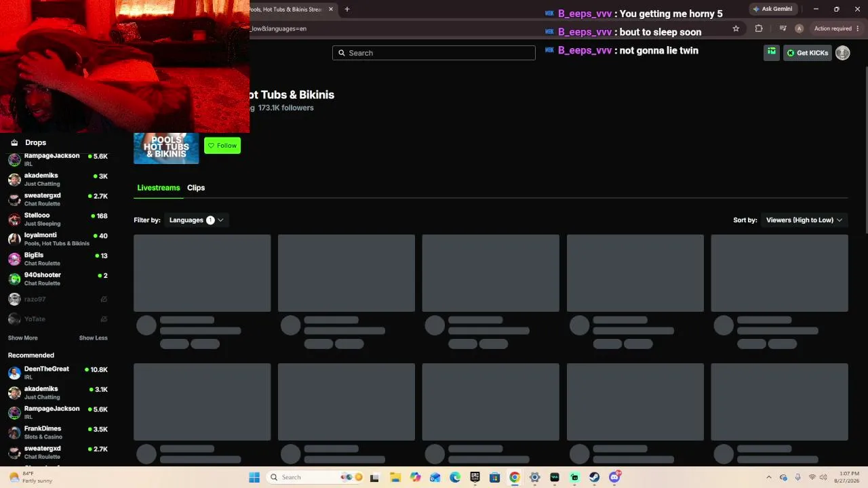The image size is (868, 488).
Task: Click FrankDimes' channel avatar
Action: pos(14,432)
